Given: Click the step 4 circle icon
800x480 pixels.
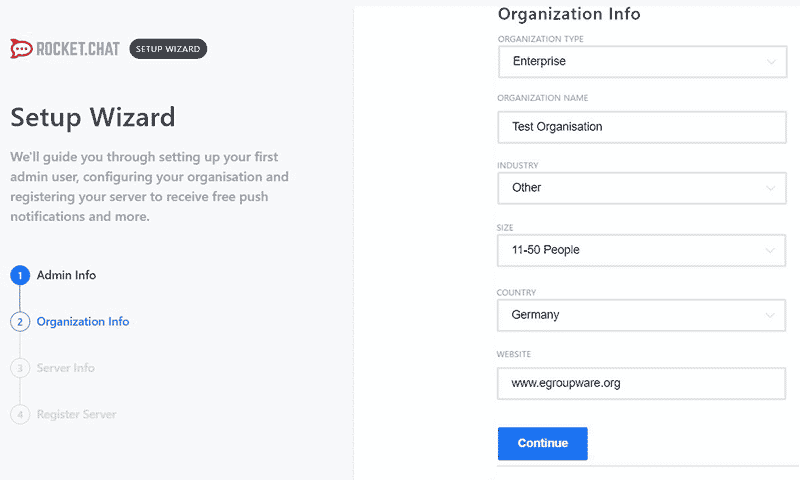Looking at the screenshot, I should (20, 414).
